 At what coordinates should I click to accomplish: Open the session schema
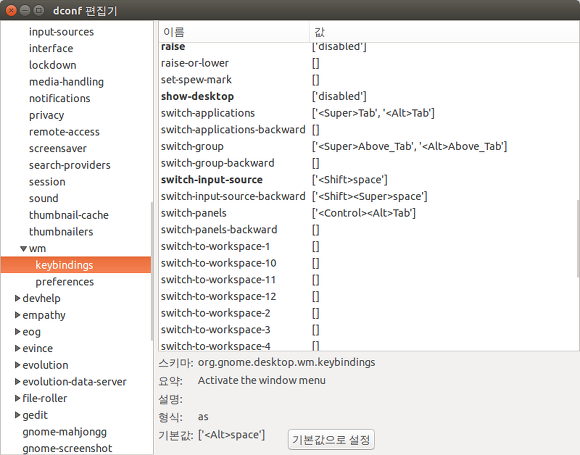(x=47, y=182)
